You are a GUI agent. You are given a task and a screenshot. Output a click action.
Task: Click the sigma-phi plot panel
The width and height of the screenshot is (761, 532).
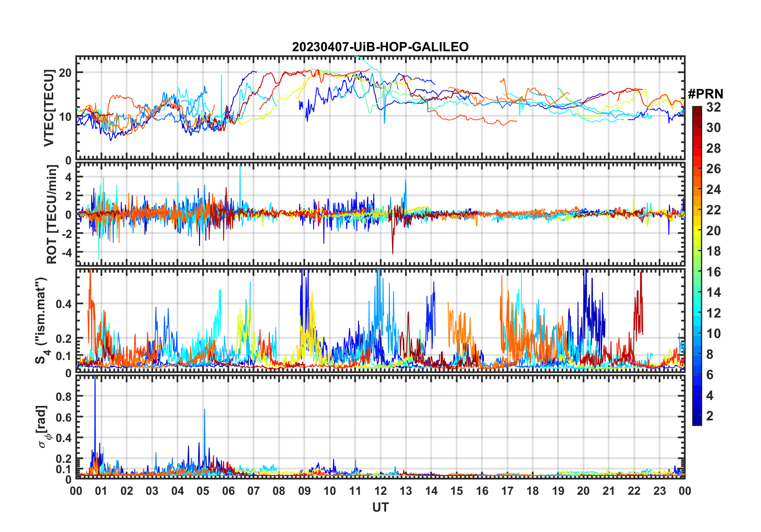click(380, 427)
